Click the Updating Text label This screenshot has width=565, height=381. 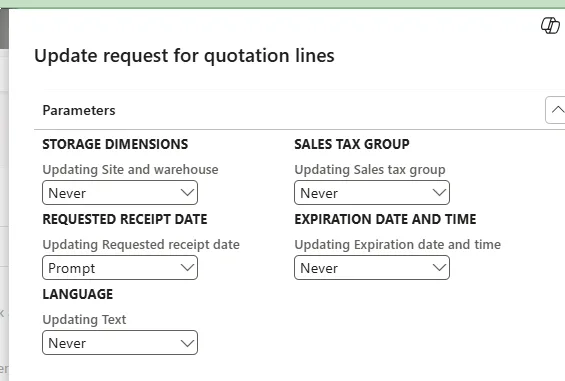point(84,320)
